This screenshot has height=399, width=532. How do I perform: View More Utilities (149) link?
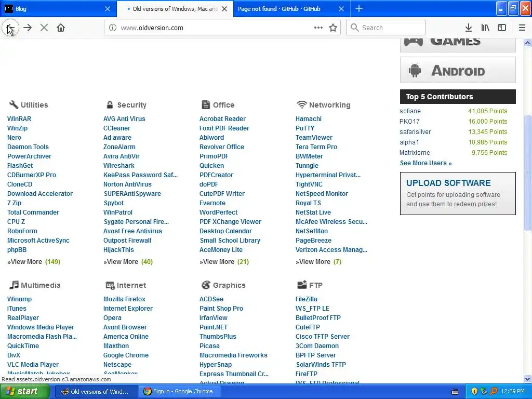point(34,262)
